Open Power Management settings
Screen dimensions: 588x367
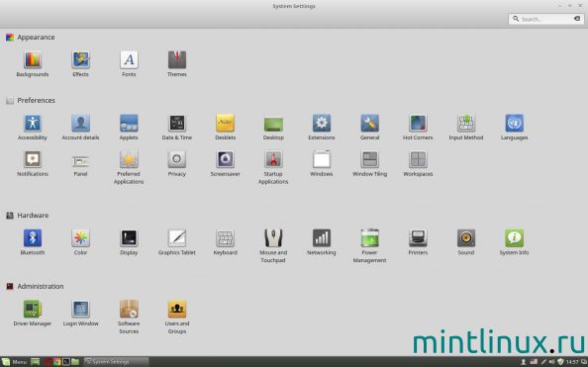pos(370,246)
